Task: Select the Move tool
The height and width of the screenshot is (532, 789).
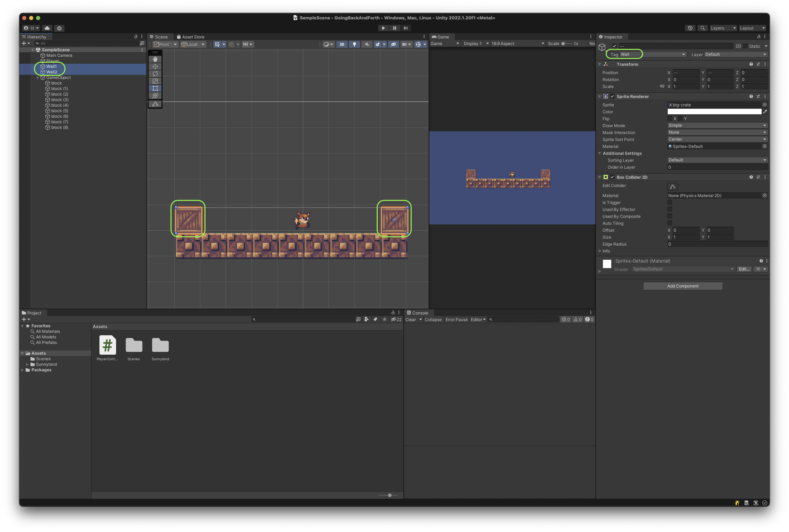Action: pyautogui.click(x=155, y=66)
